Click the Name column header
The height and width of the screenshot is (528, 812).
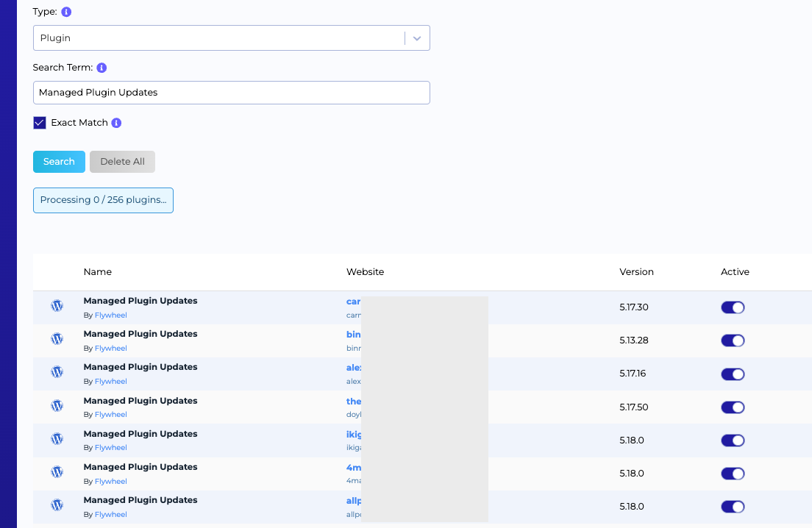98,272
